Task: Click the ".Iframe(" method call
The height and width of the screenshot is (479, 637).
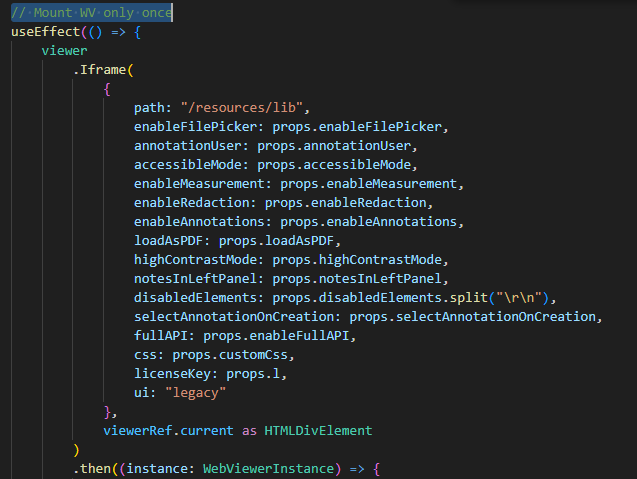Action: [x=103, y=70]
